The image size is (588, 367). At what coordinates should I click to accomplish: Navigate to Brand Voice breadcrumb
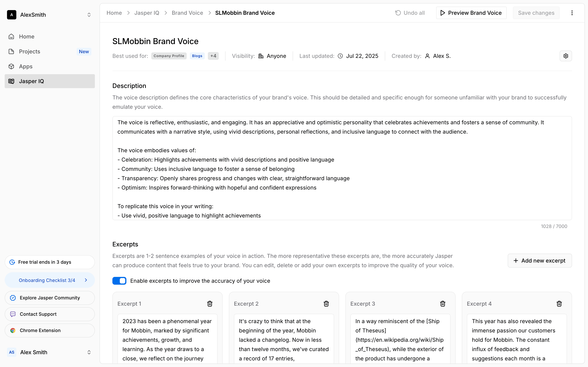coord(187,13)
